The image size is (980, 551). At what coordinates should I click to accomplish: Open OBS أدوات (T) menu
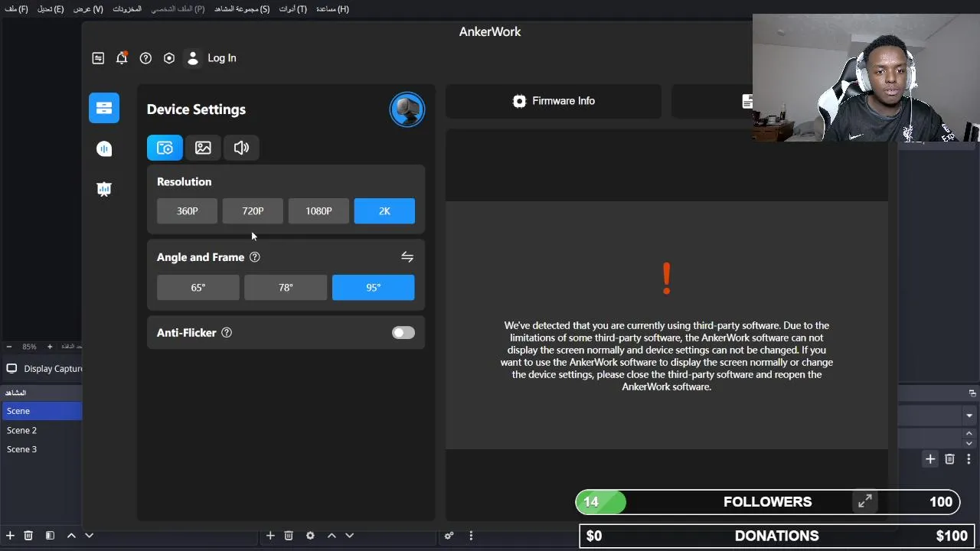pos(292,9)
